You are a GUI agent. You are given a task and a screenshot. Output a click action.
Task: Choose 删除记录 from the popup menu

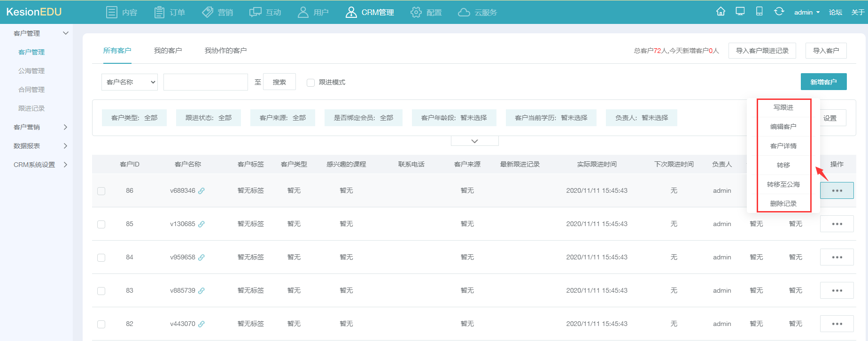(783, 204)
